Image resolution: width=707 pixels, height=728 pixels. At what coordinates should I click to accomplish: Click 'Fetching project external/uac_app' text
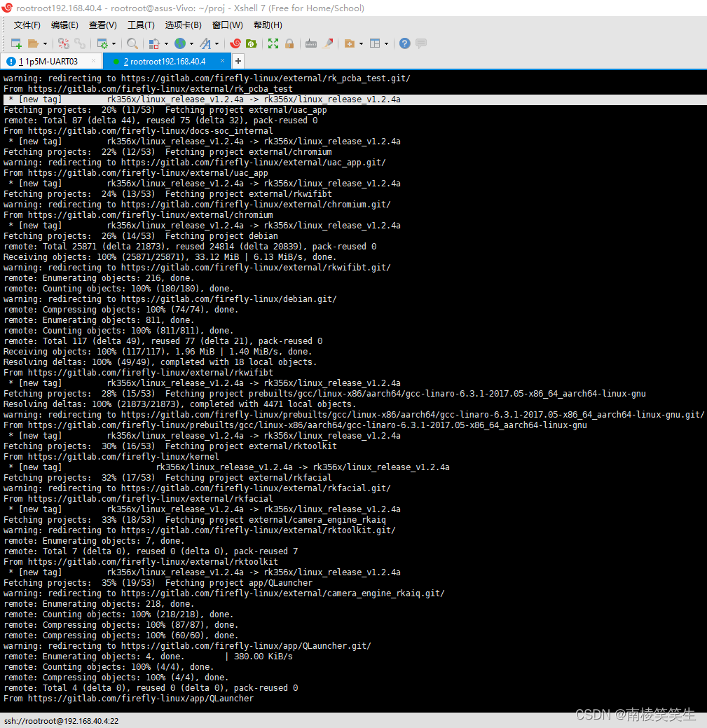[x=246, y=110]
